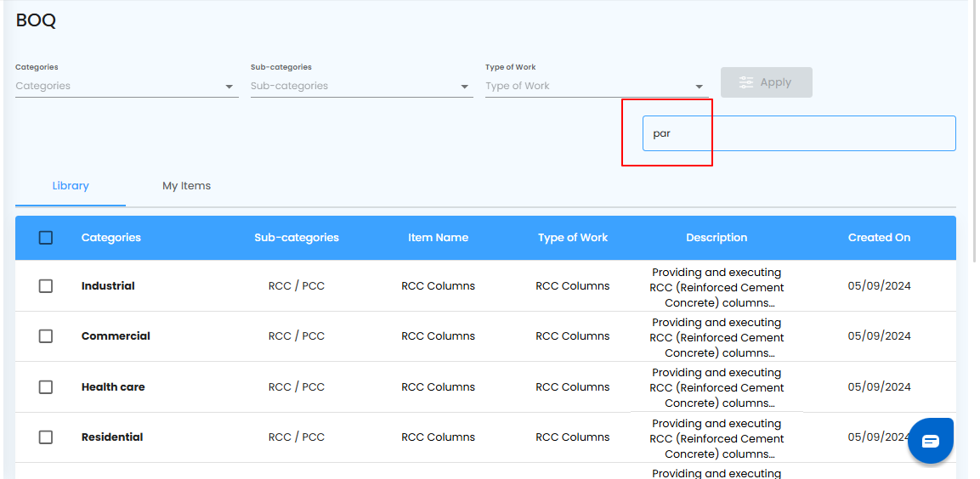Click the search field containing "par"

coord(799,133)
